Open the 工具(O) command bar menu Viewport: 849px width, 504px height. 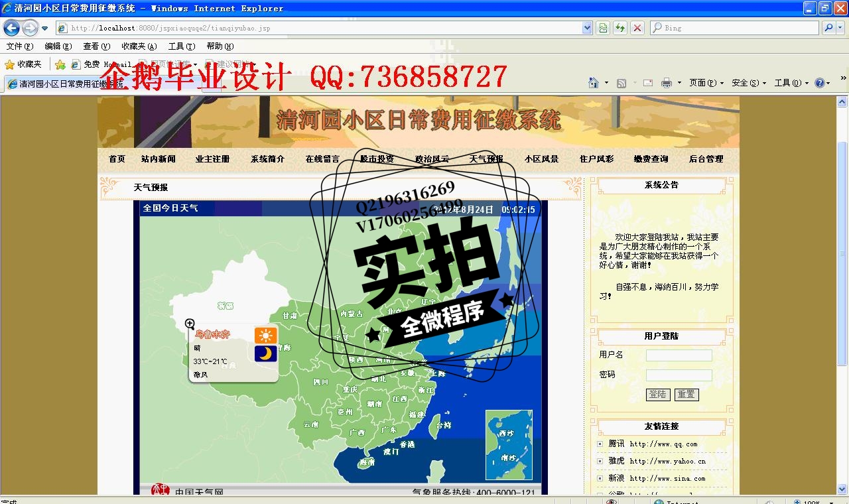point(792,83)
